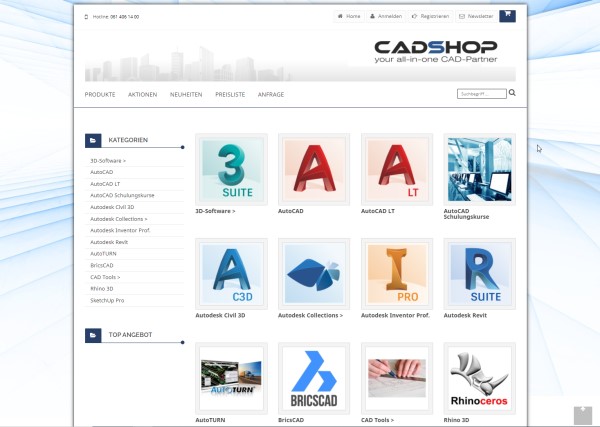Open the Preisliste menu
The width and height of the screenshot is (600, 427).
coord(230,95)
